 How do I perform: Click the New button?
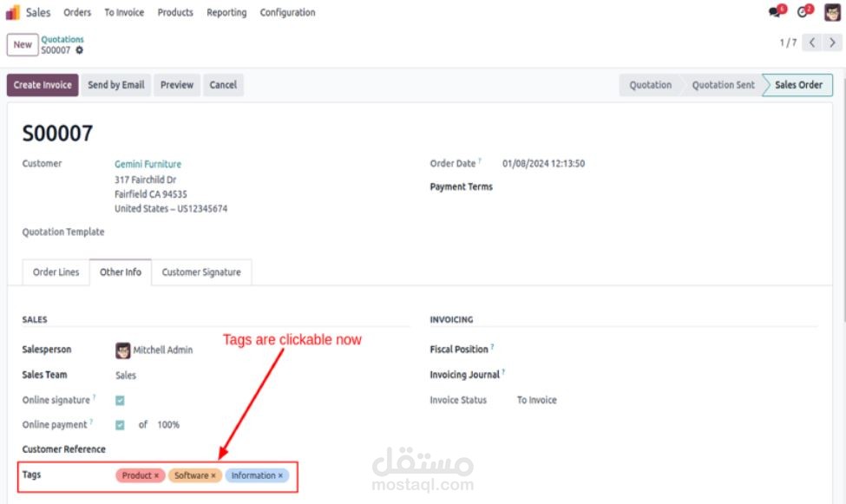pyautogui.click(x=23, y=45)
